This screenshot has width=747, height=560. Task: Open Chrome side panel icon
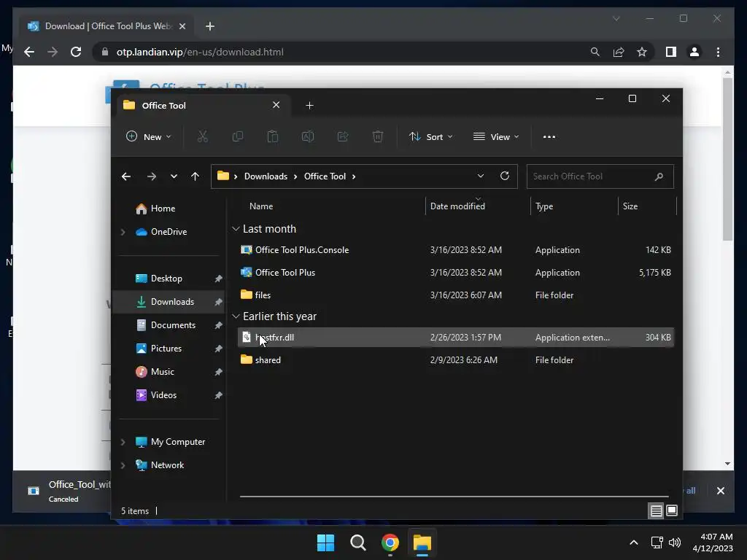coord(671,52)
